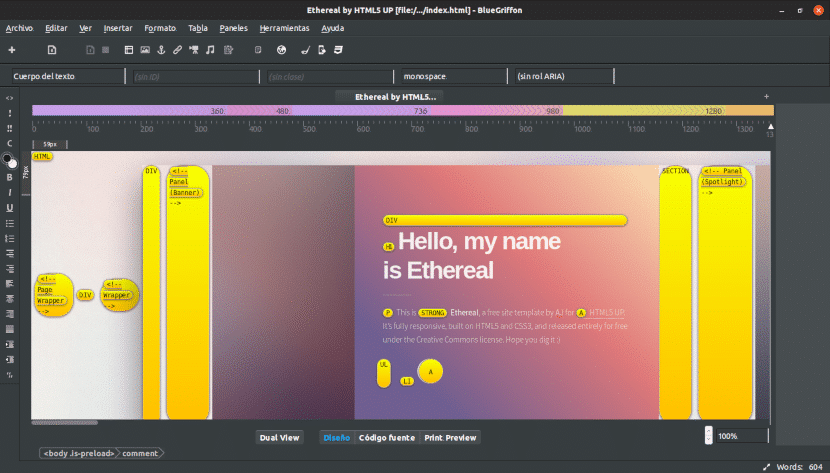Open the Archivo menu

click(20, 28)
